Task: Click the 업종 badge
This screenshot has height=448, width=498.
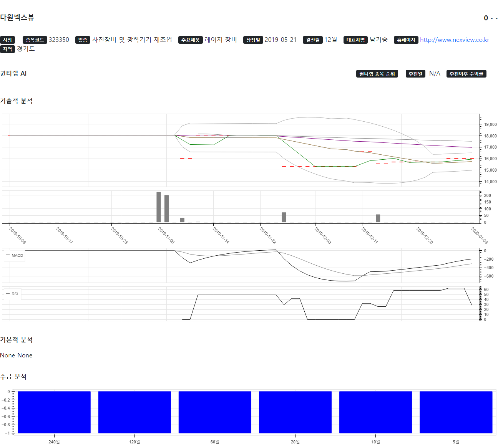Action: [x=83, y=40]
